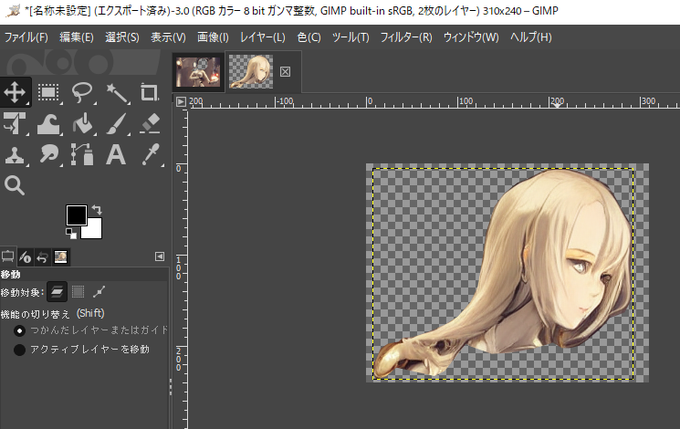Screen dimensions: 680x429
Task: Set move target to layer
Action: pyautogui.click(x=57, y=292)
